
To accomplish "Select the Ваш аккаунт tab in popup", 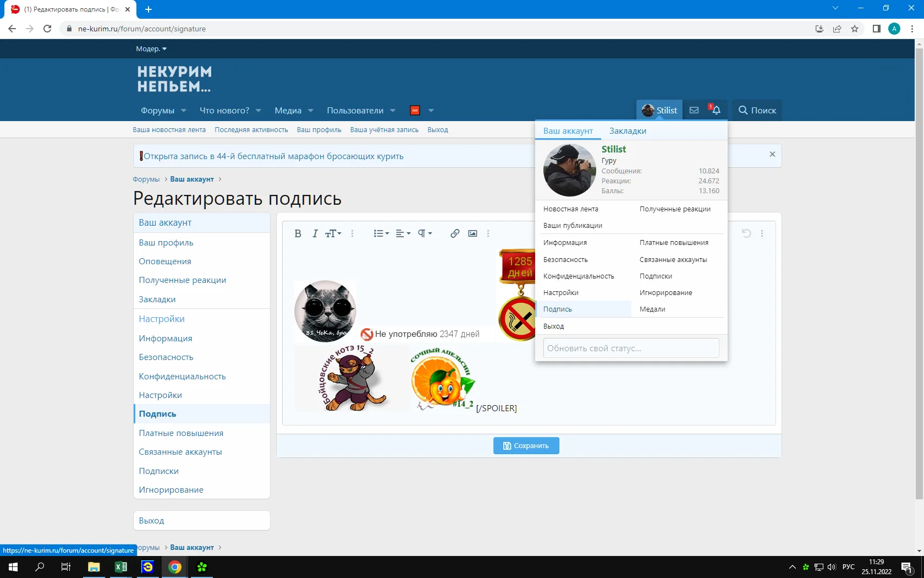I will [568, 131].
